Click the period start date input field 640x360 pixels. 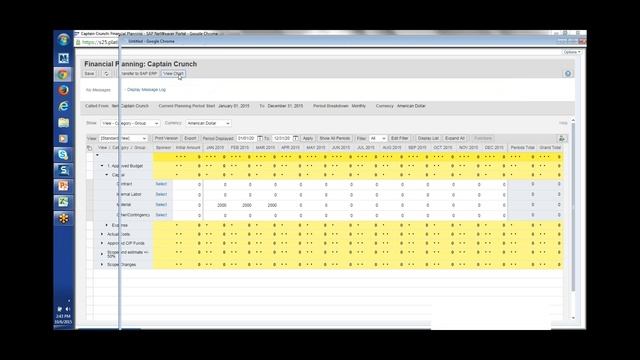[x=246, y=138]
